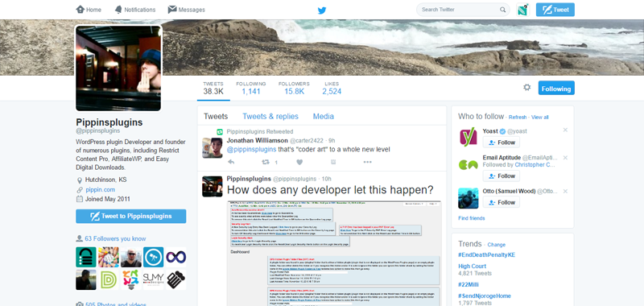Dismiss Email Aptitude suggestion

(565, 158)
